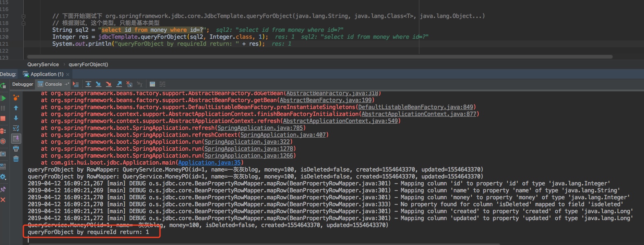This screenshot has height=245, width=644.
Task: Open the debug settings gear dropdown
Action: click(3, 177)
